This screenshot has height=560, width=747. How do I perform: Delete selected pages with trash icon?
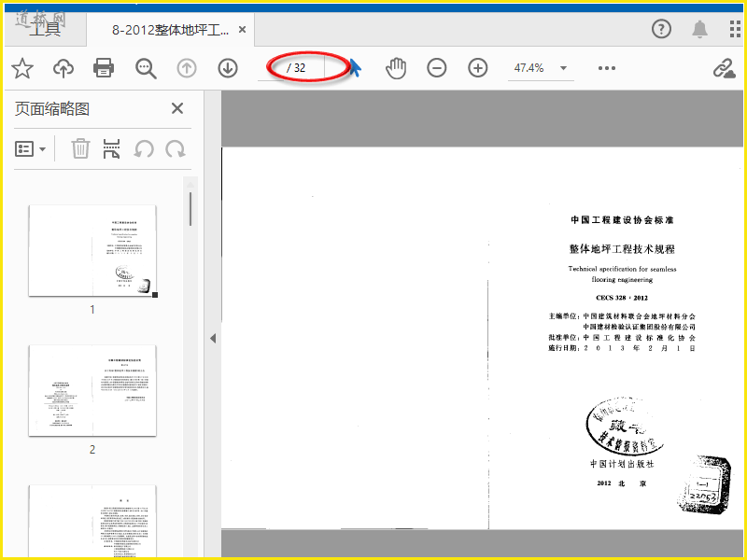pos(80,148)
